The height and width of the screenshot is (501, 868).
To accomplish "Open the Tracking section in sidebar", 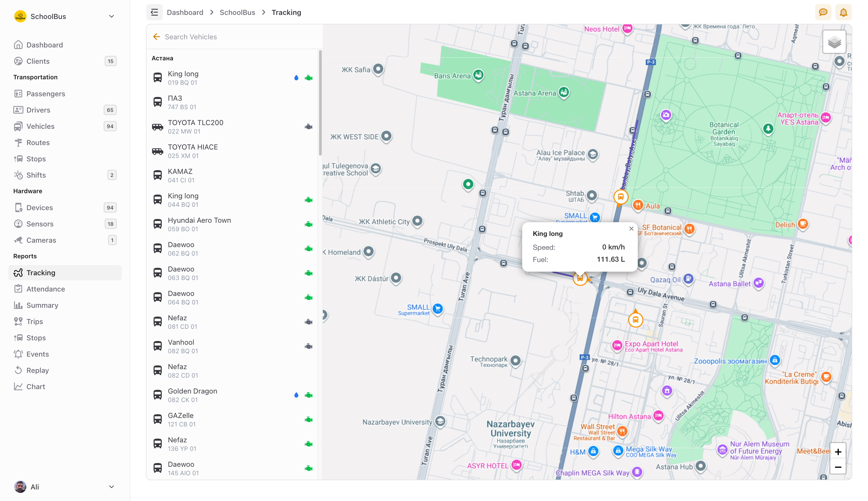I will pyautogui.click(x=41, y=273).
